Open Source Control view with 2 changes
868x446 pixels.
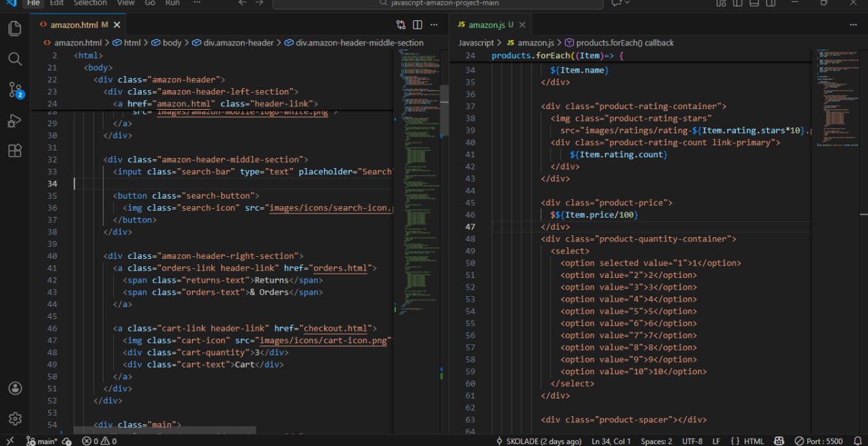coord(14,89)
